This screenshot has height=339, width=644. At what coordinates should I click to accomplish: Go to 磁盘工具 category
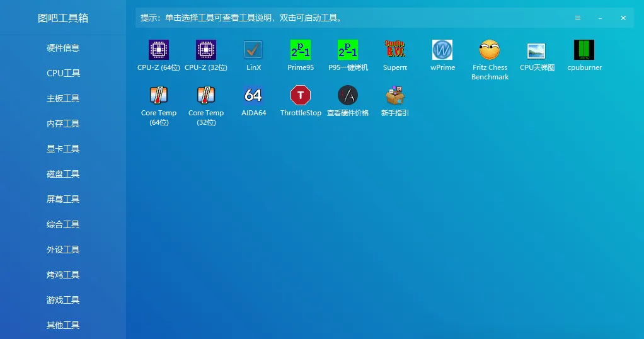tap(63, 174)
